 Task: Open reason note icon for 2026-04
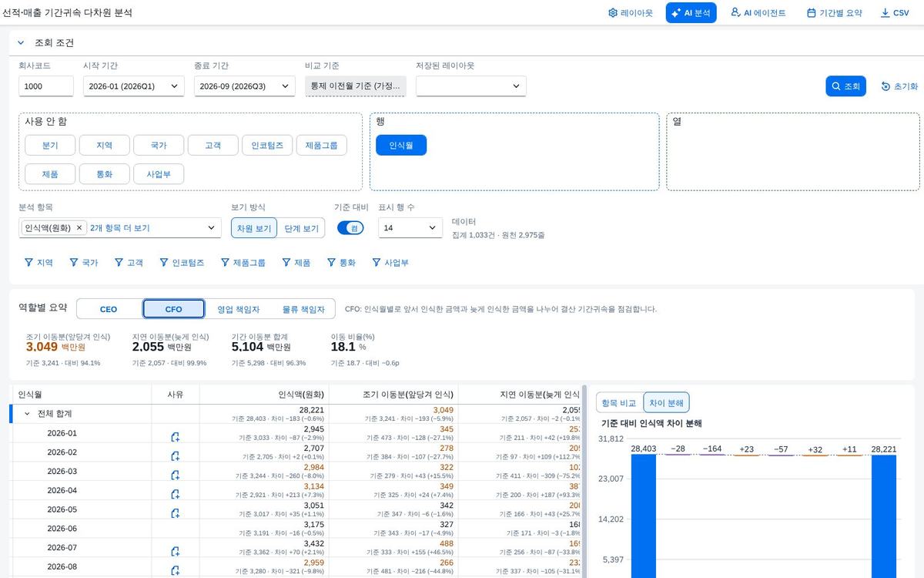coord(176,494)
